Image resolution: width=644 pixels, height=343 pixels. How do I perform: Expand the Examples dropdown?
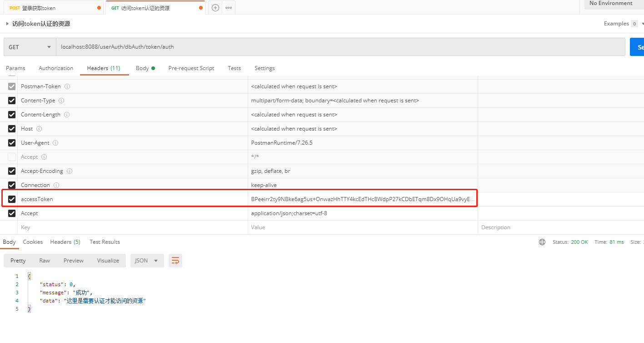pyautogui.click(x=624, y=24)
